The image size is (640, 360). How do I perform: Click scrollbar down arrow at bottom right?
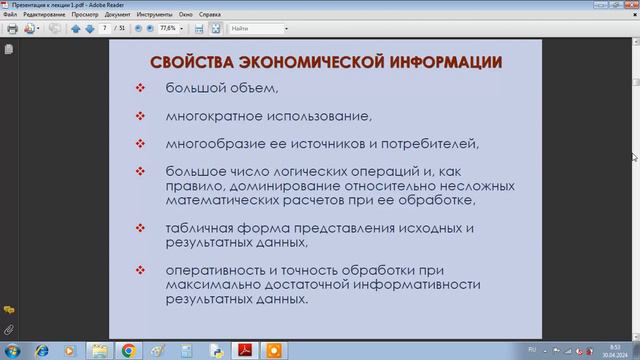pyautogui.click(x=636, y=336)
